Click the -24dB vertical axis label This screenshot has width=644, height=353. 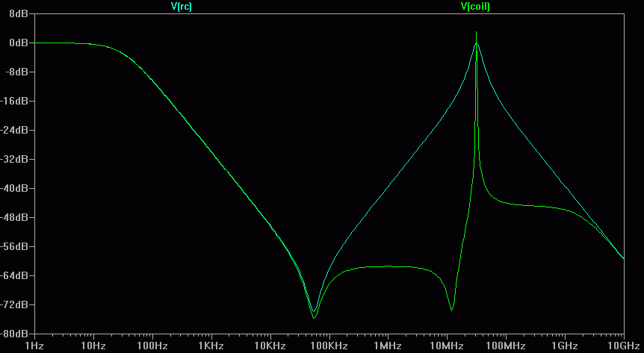[x=14, y=130]
